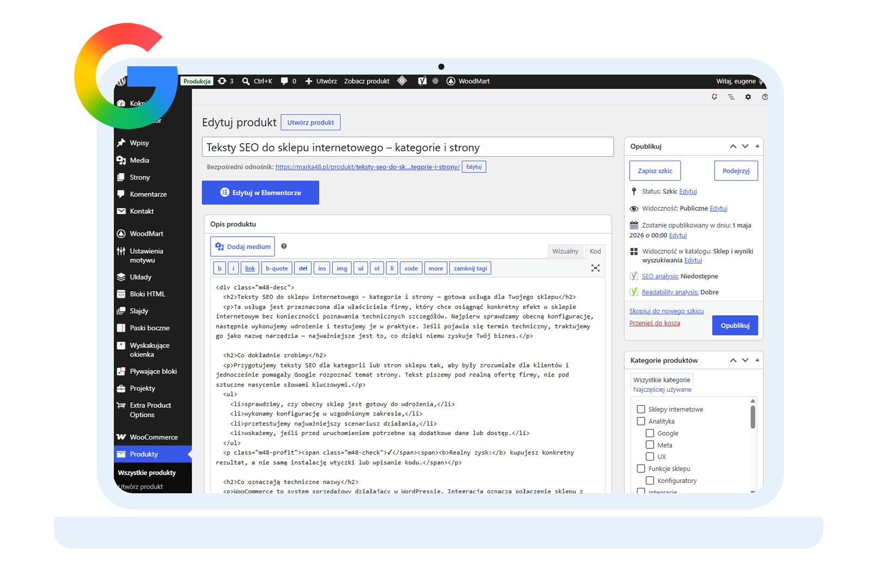Click the diamond icon in the admin bar
This screenshot has width=893, height=588.
point(402,81)
